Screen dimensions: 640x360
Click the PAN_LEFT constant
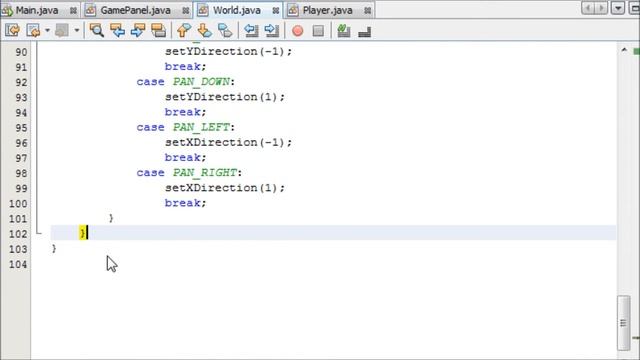click(201, 127)
